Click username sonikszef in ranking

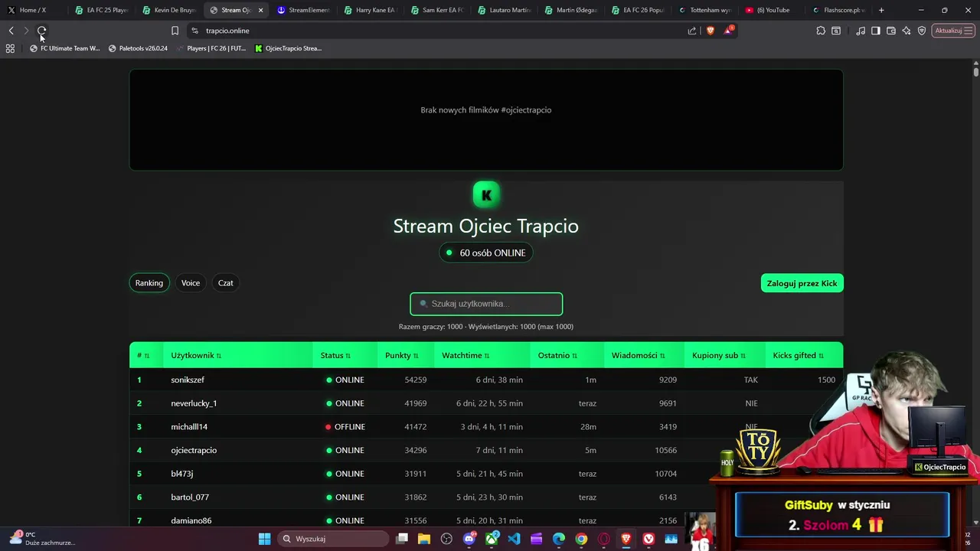188,380
